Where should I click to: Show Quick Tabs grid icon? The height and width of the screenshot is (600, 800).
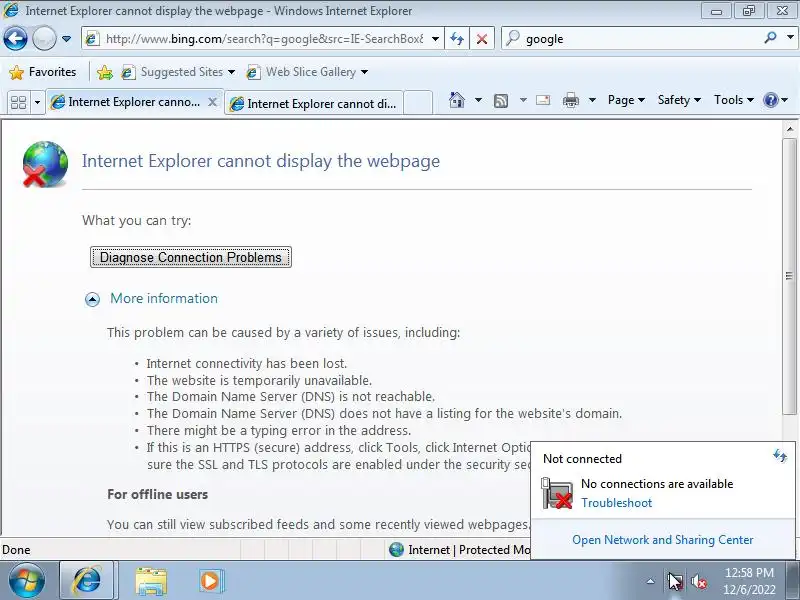tap(18, 103)
